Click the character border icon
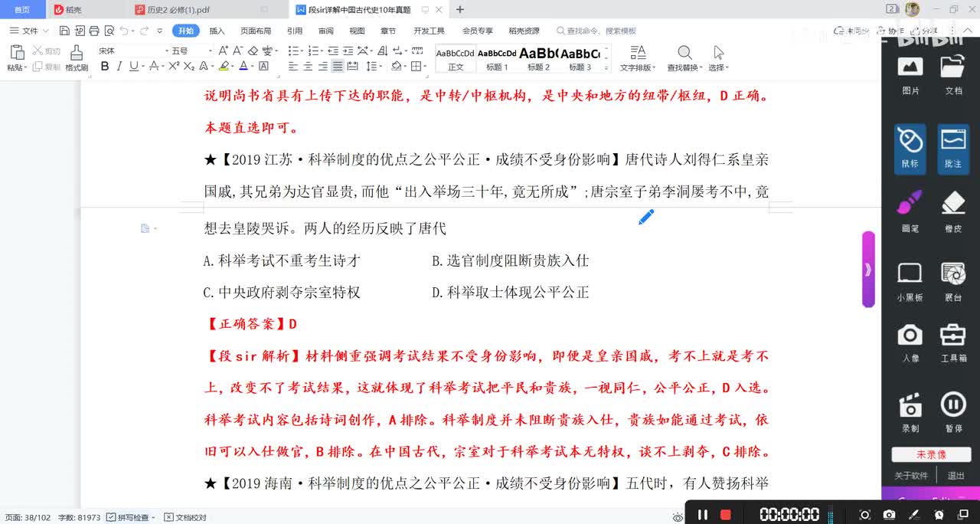 tap(264, 67)
